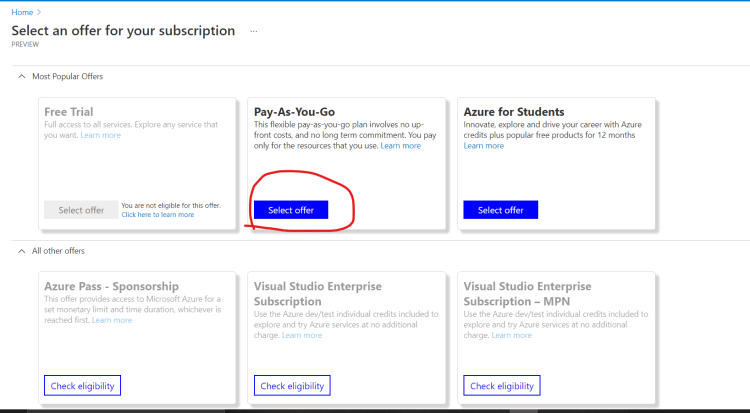Image resolution: width=750 pixels, height=413 pixels.
Task: Open Learn more link in Pay-As-You-Go card
Action: tap(400, 145)
